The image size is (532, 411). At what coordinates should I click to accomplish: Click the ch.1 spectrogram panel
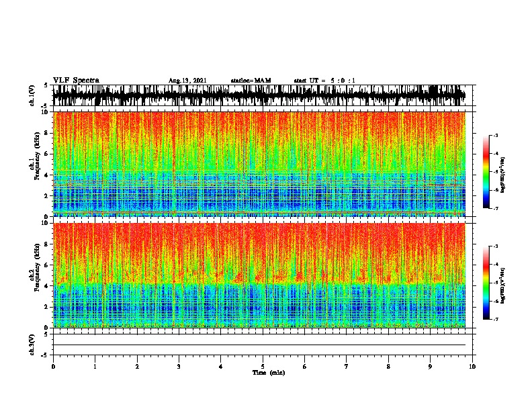[259, 164]
